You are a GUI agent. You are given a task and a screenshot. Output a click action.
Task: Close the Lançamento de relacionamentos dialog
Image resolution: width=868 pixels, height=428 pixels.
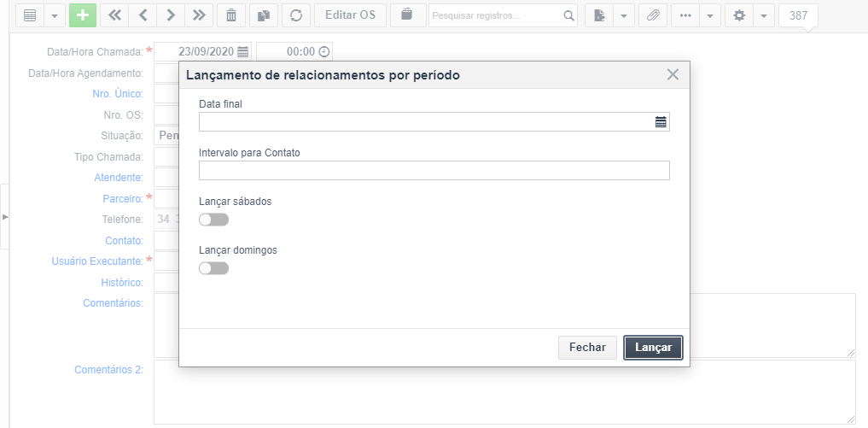tap(673, 74)
